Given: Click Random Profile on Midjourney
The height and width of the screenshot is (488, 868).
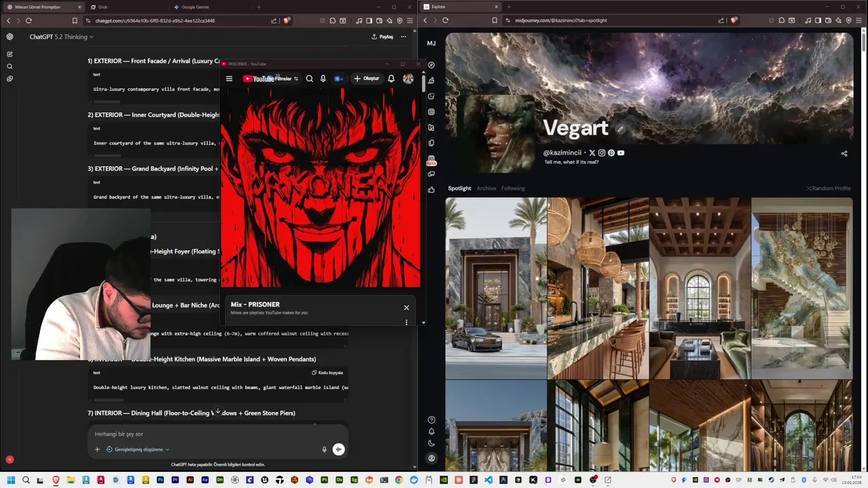Looking at the screenshot, I should point(829,188).
